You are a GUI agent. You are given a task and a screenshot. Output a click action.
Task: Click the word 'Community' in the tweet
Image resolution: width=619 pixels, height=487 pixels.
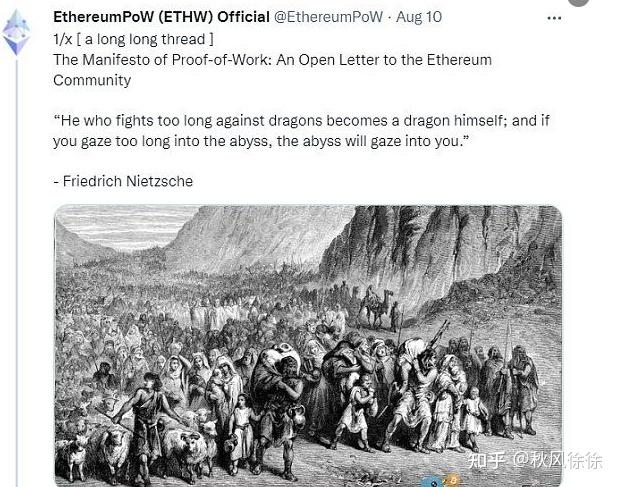(92, 80)
